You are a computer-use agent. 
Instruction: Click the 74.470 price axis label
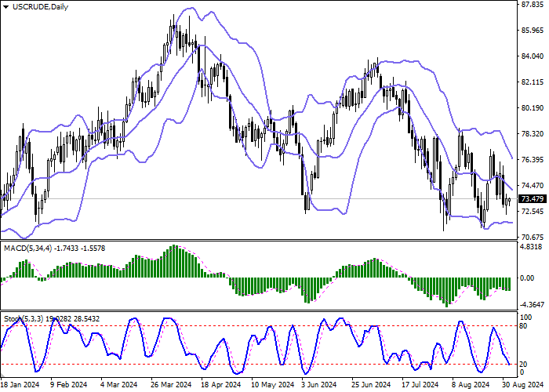click(x=533, y=186)
